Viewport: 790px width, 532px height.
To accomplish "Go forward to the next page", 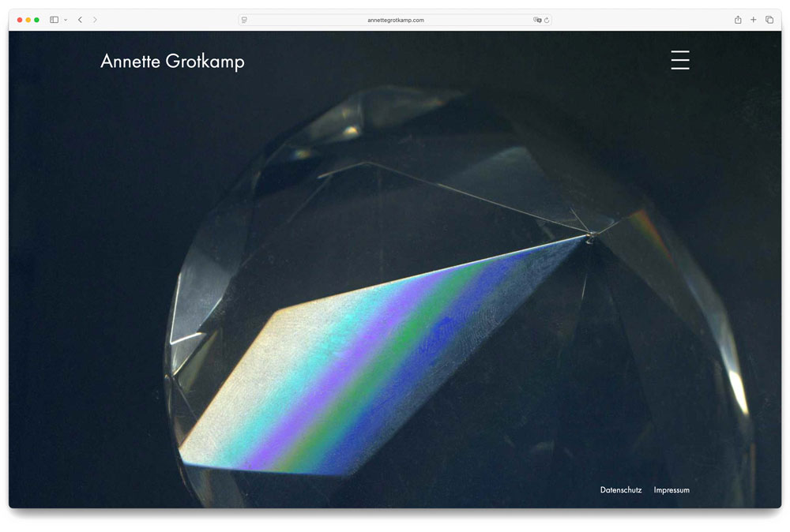I will pyautogui.click(x=95, y=20).
